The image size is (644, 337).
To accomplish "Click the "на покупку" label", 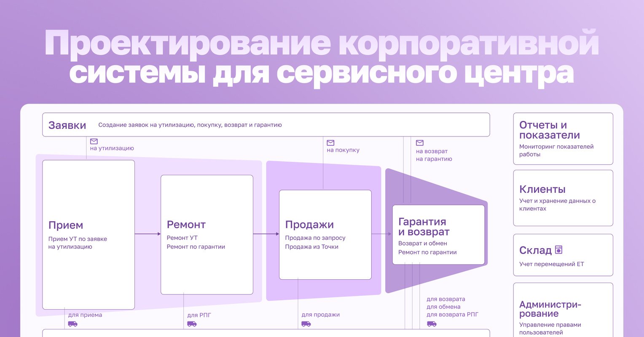I will point(343,150).
